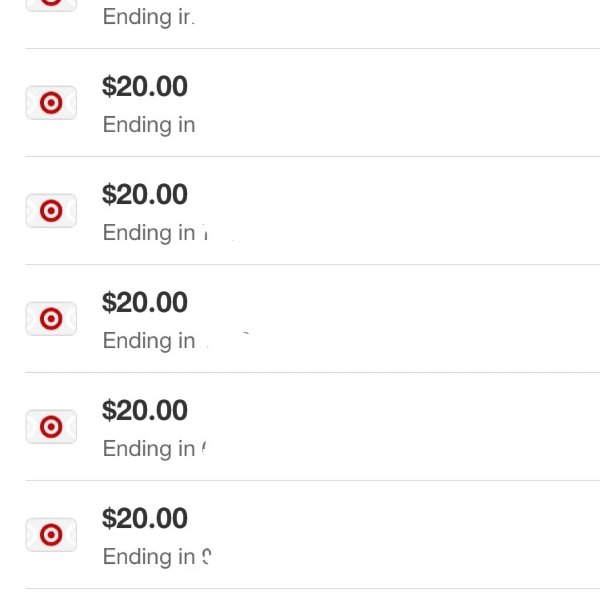Click the Target card icon of the first $20.00 entry
Image resolution: width=600 pixels, height=600 pixels.
click(x=51, y=103)
